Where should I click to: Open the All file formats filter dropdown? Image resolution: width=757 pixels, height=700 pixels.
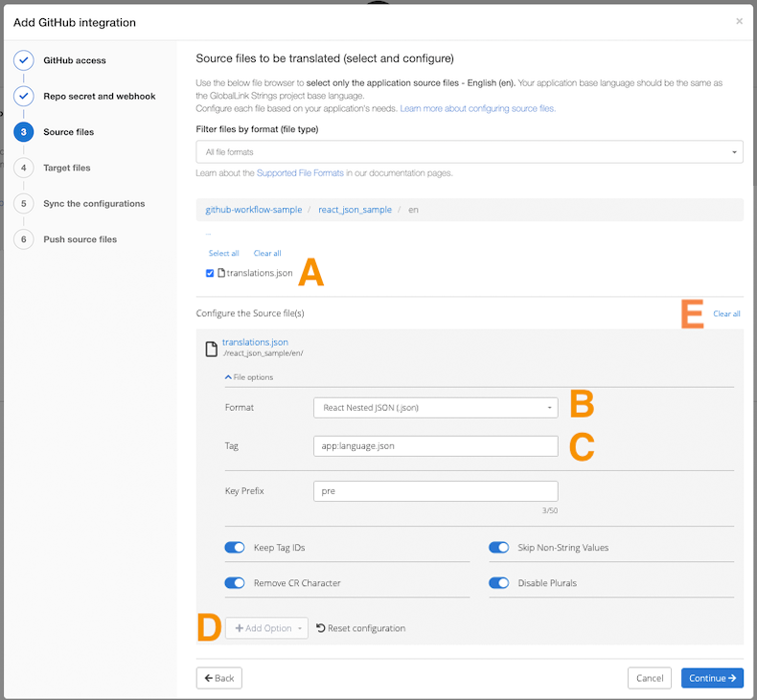(469, 152)
